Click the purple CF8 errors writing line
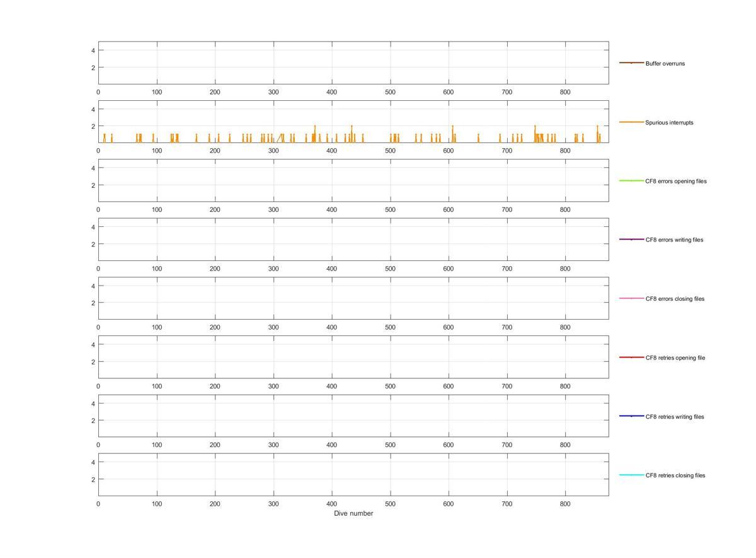 (x=631, y=240)
